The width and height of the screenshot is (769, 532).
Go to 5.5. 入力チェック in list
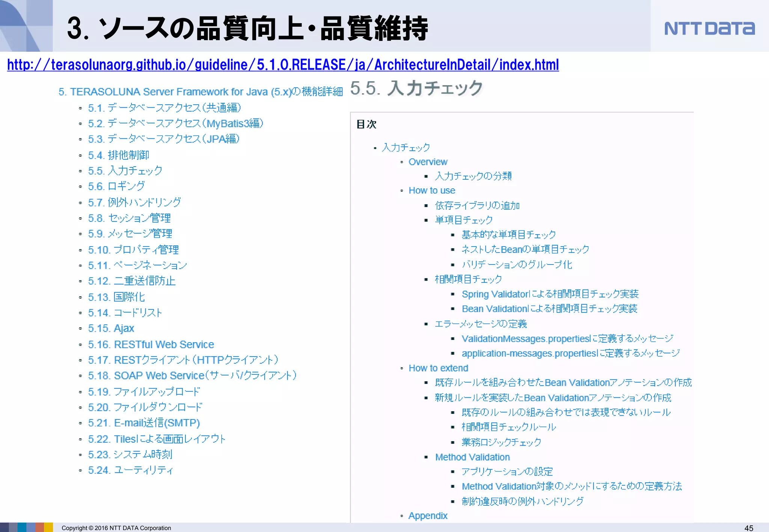tap(125, 171)
